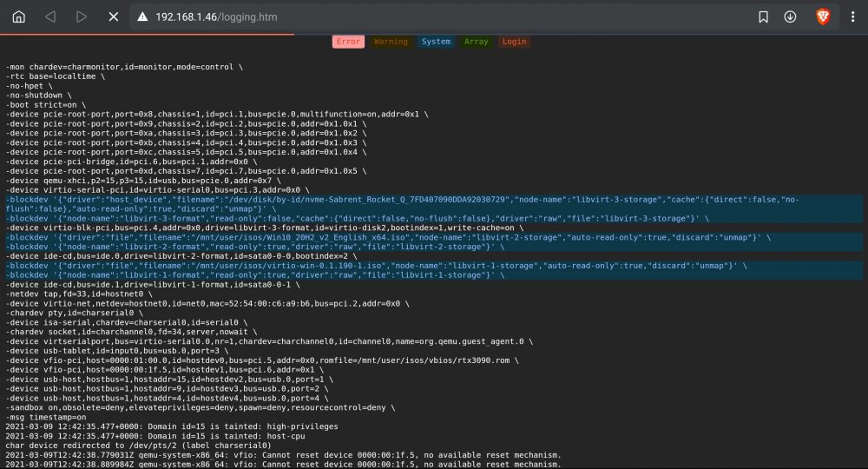The width and height of the screenshot is (868, 469).
Task: Click the pcie-root-port id=pci.7 line
Action: 186,171
